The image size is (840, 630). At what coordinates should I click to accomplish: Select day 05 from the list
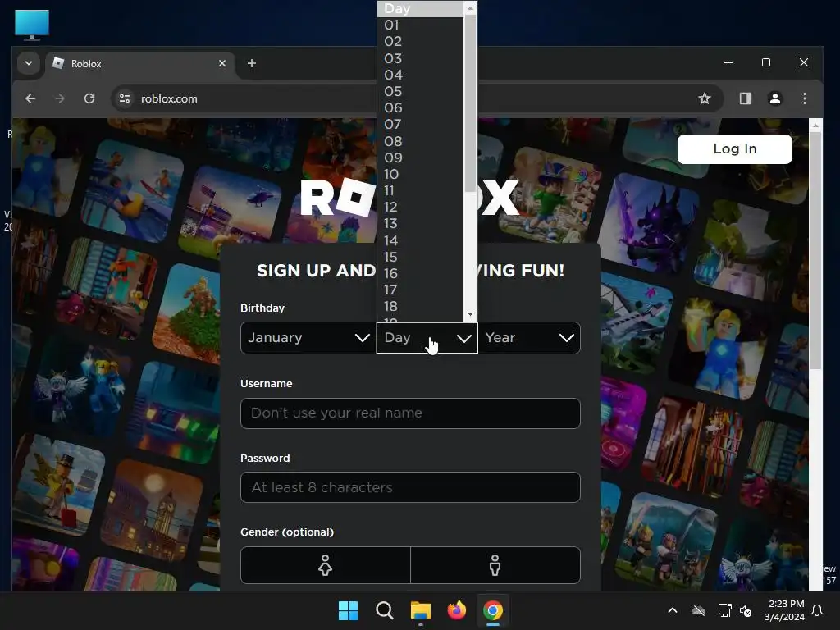(420, 92)
